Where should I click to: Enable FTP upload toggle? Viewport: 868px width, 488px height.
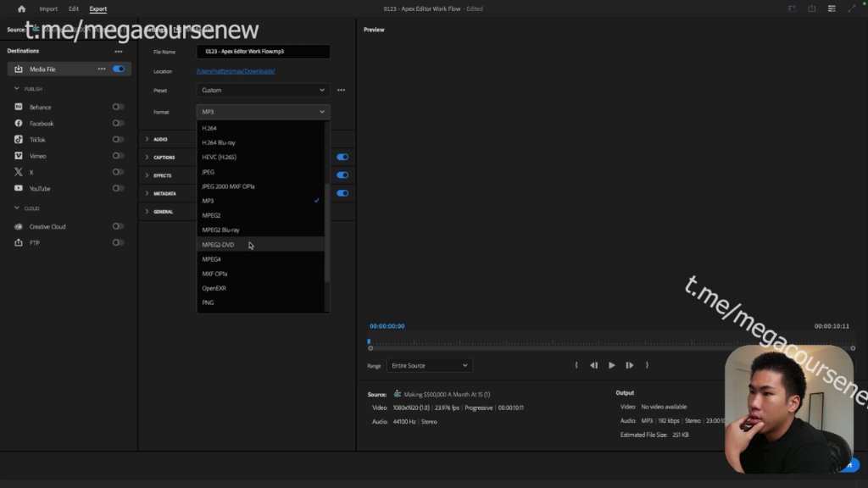click(x=118, y=242)
